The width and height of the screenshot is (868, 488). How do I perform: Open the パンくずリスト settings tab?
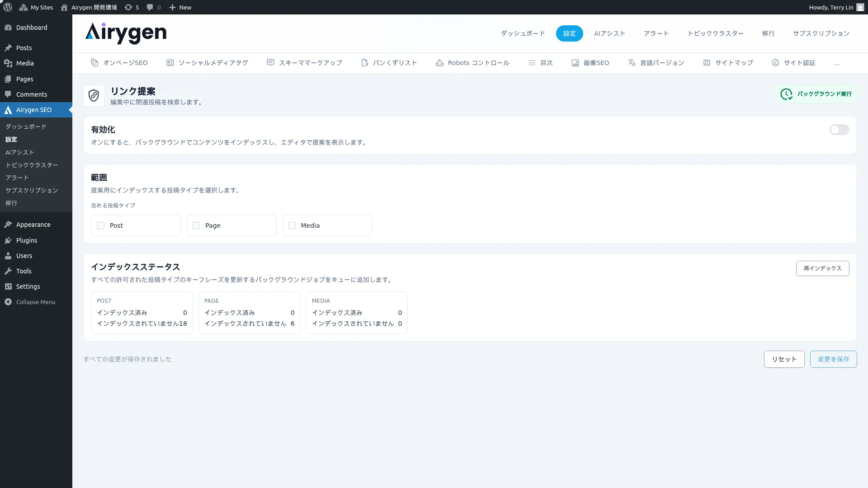point(389,63)
